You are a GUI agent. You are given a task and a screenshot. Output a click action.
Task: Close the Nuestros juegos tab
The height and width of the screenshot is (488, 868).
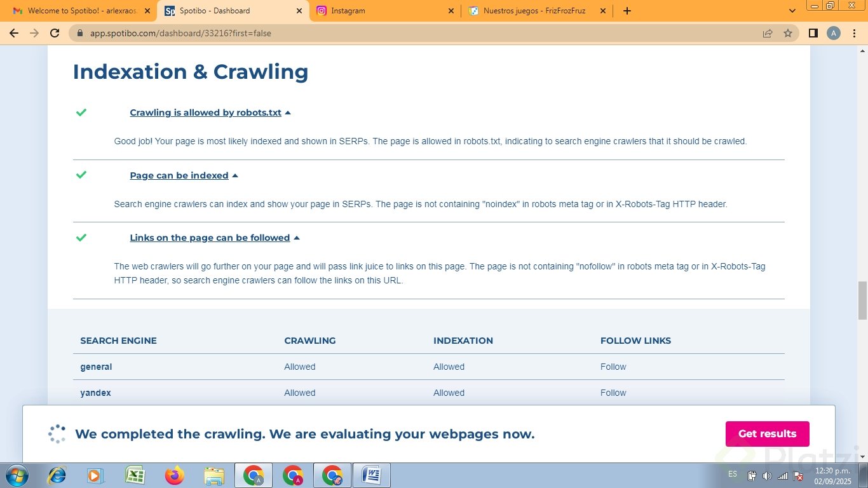(602, 11)
